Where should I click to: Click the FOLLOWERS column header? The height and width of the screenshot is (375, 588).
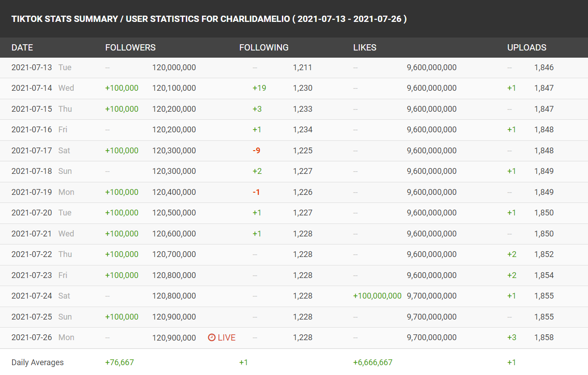130,47
